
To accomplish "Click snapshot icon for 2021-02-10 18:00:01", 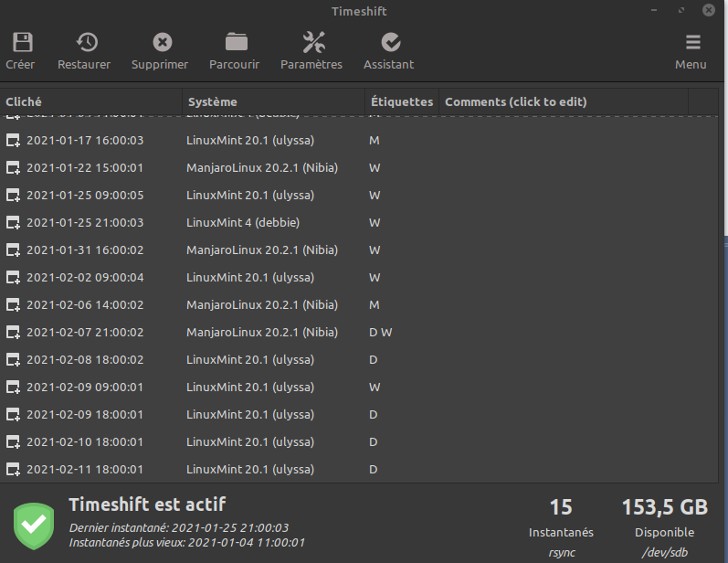I will coord(13,441).
